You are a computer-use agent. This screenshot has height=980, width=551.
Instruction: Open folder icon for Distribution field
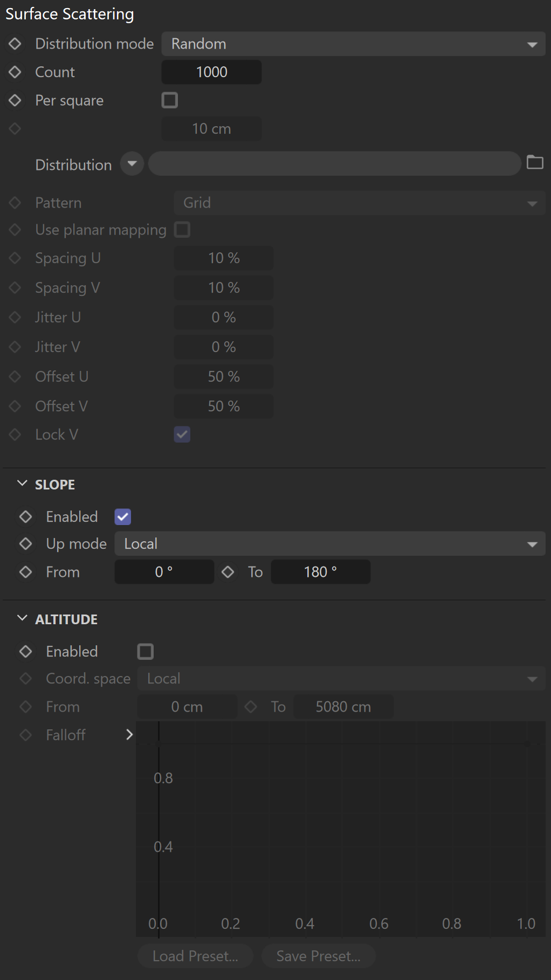pos(535,162)
